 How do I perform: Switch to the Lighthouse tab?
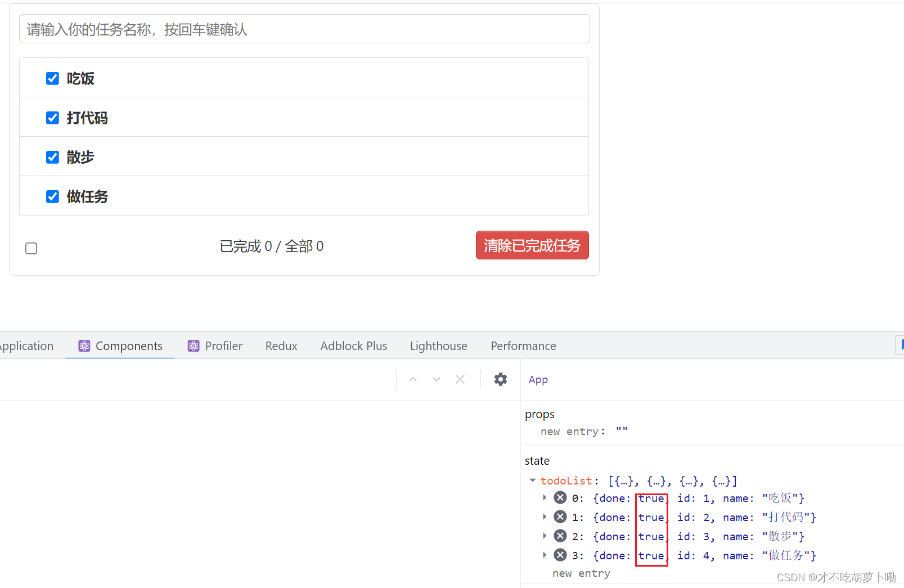click(438, 345)
